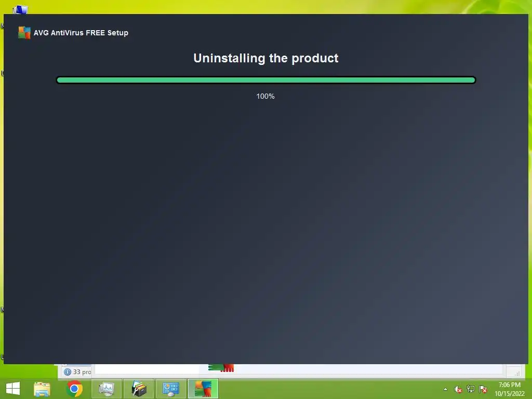This screenshot has height=399, width=532.
Task: Click the muted volume tray icon
Action: click(x=458, y=389)
